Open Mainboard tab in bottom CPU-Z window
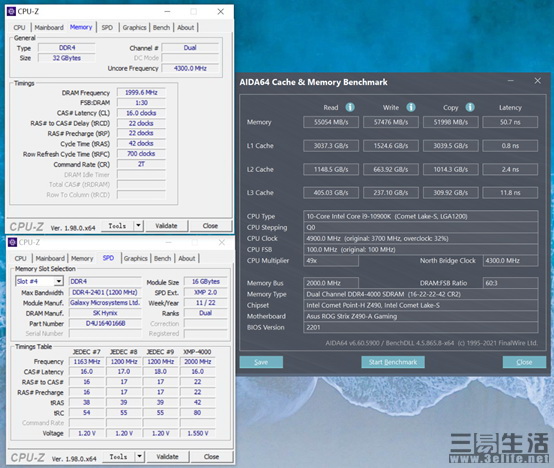This screenshot has width=554, height=468. pyautogui.click(x=50, y=259)
